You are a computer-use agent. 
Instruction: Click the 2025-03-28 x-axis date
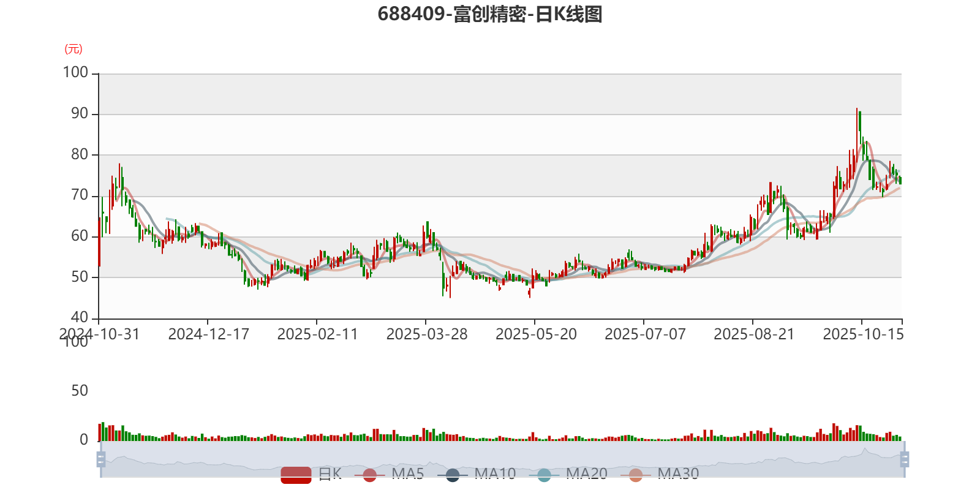pos(427,334)
